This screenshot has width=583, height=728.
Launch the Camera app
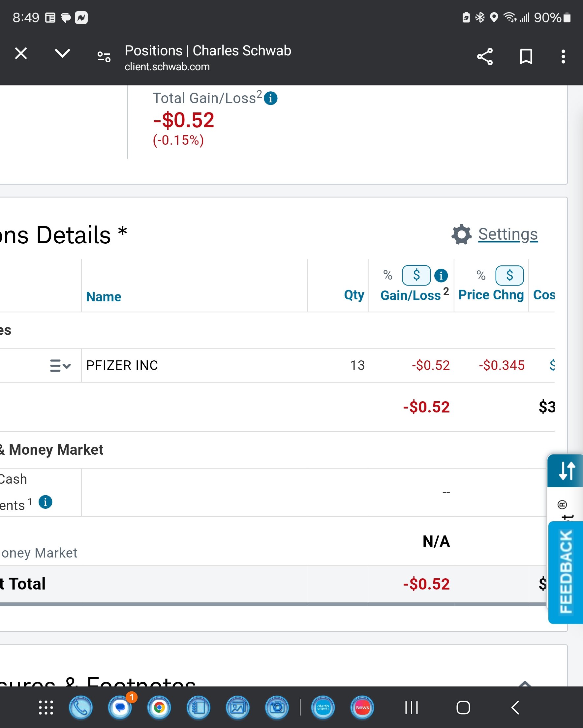(277, 708)
